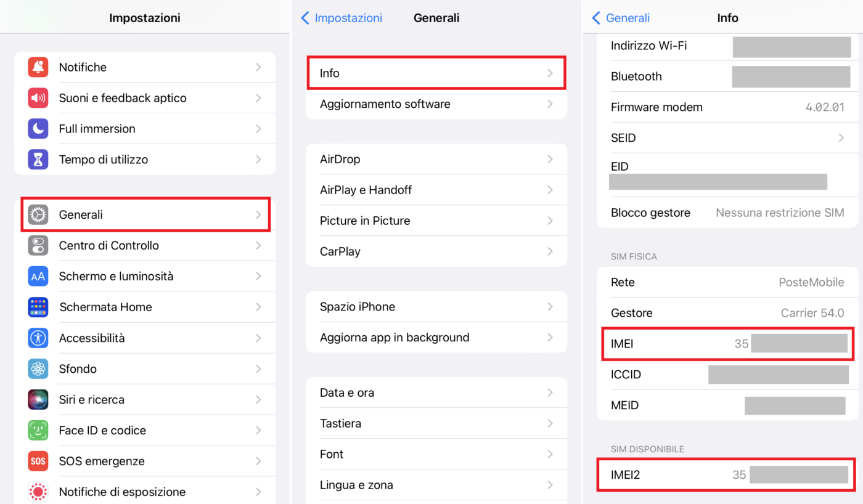This screenshot has height=504, width=863.
Task: Go back to Impostazioni
Action: pos(342,18)
